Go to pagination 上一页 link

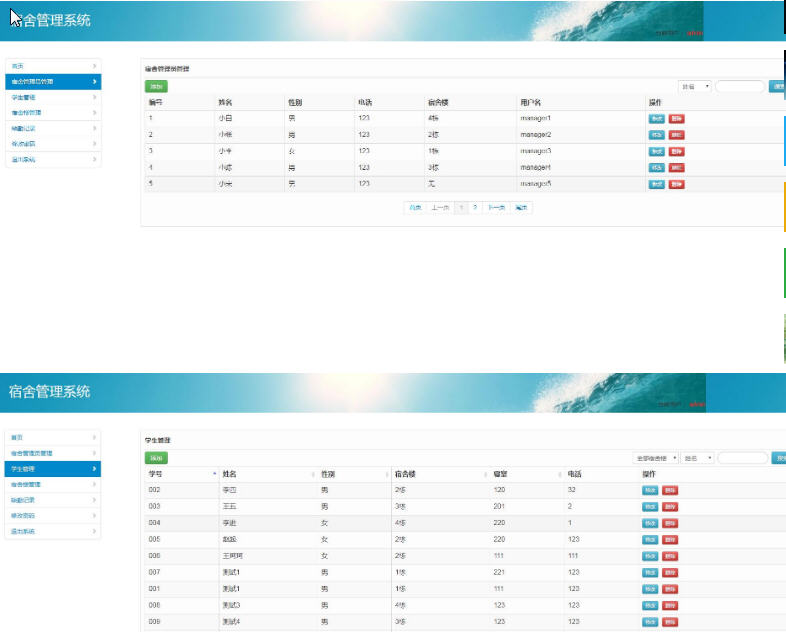(440, 207)
